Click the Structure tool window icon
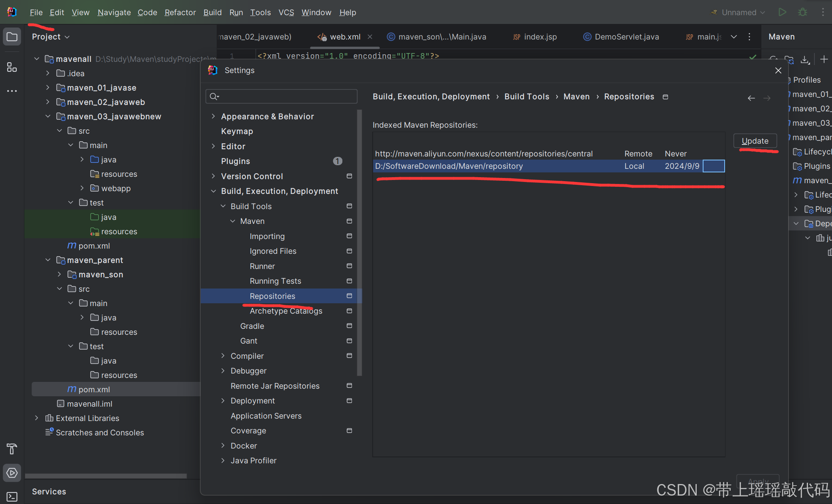The width and height of the screenshot is (832, 504). [12, 67]
